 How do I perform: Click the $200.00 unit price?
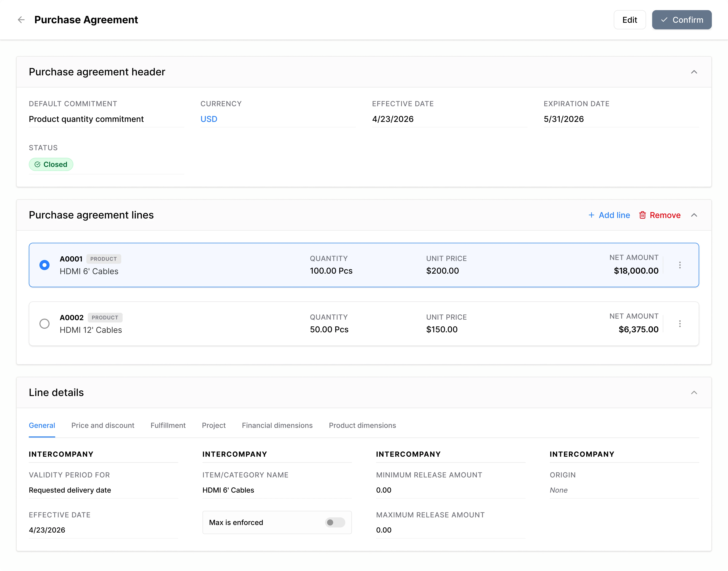coord(442,271)
